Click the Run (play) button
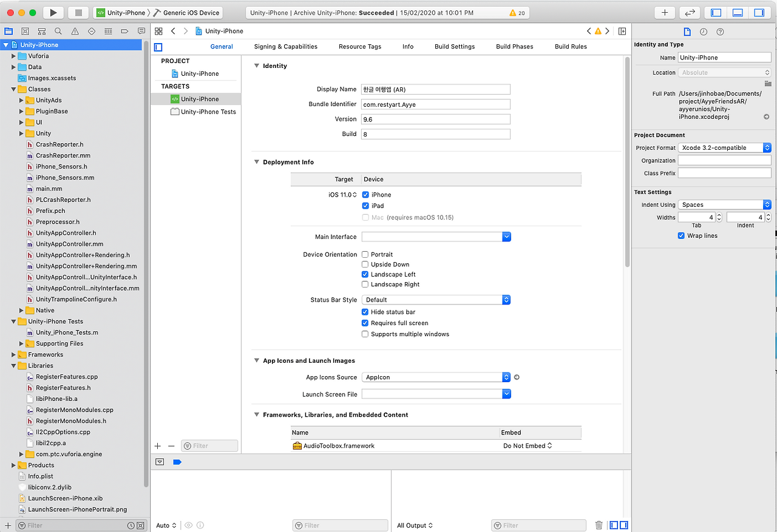This screenshot has height=532, width=777. click(x=53, y=12)
